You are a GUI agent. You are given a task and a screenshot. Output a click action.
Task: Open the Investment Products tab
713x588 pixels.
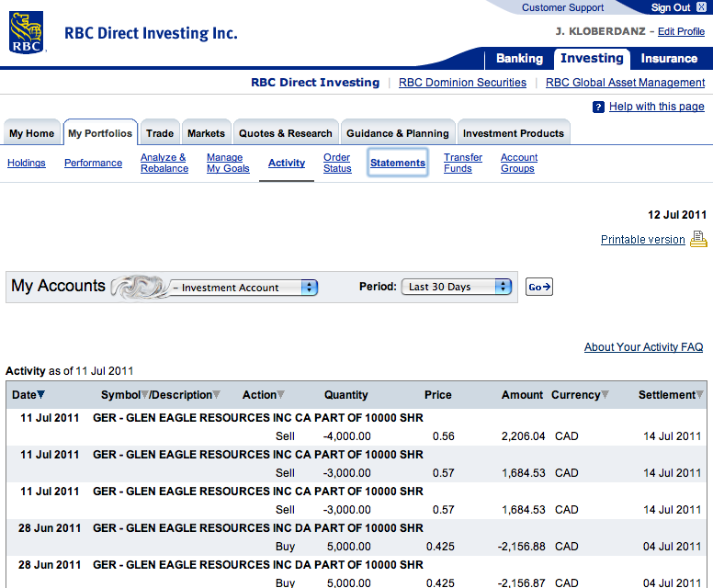514,133
